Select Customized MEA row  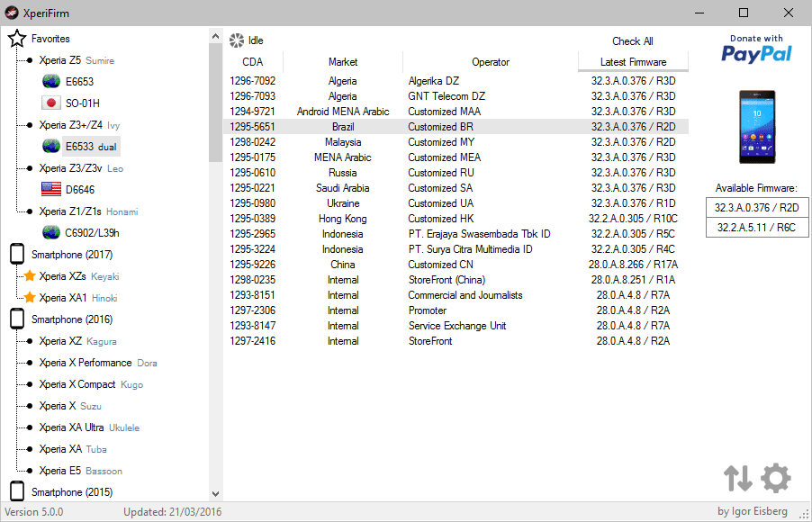click(x=456, y=157)
